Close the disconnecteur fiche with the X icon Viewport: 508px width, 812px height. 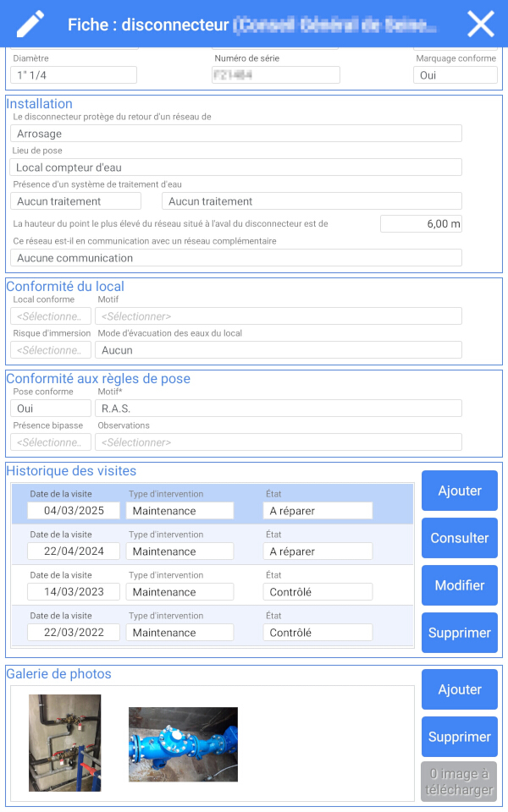click(x=480, y=23)
